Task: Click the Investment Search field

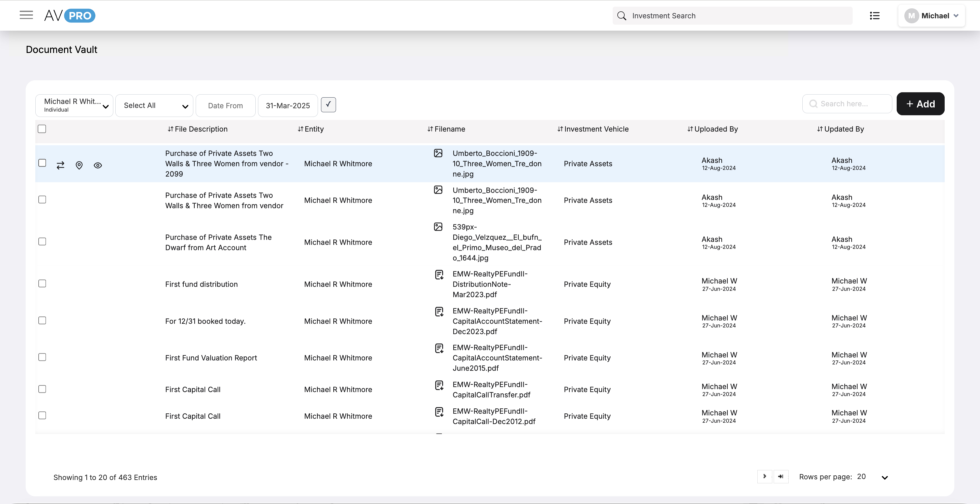Action: (732, 16)
